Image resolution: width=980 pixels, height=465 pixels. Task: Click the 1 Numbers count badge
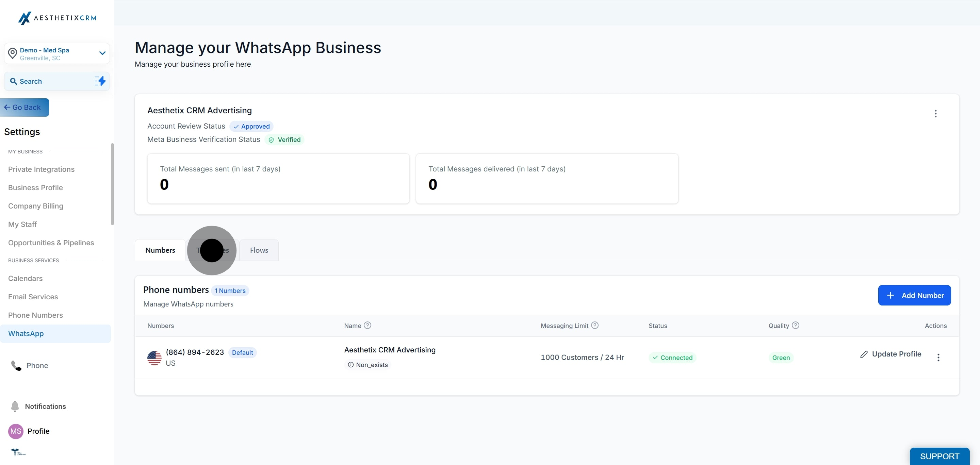[x=230, y=291]
